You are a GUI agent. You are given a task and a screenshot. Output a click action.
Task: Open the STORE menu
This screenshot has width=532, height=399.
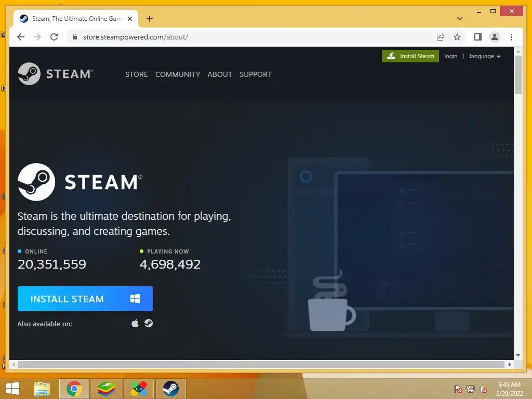(x=137, y=74)
